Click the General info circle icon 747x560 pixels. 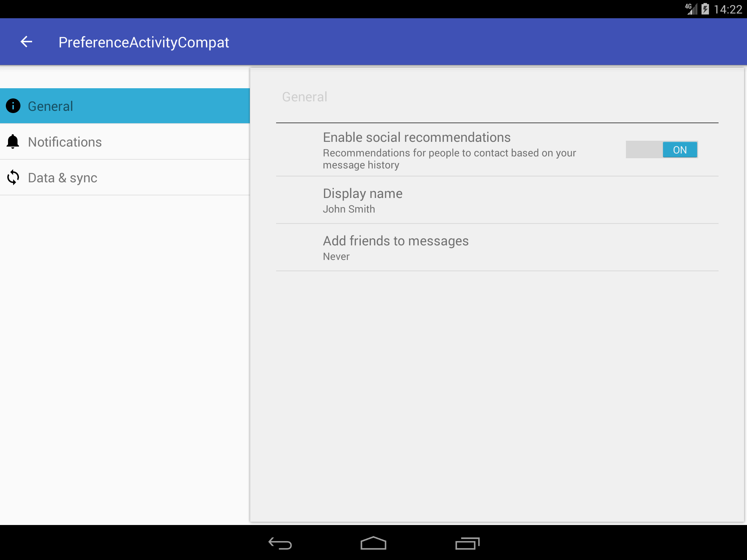[x=13, y=106]
